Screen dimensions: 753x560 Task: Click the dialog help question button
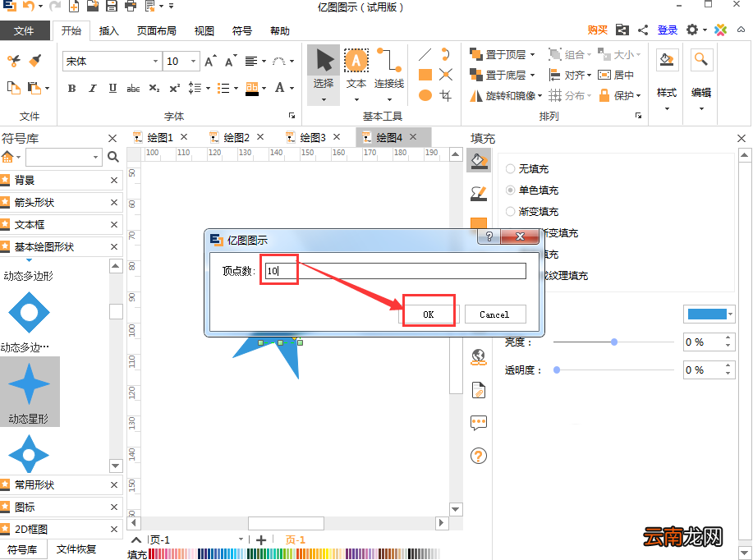point(489,236)
